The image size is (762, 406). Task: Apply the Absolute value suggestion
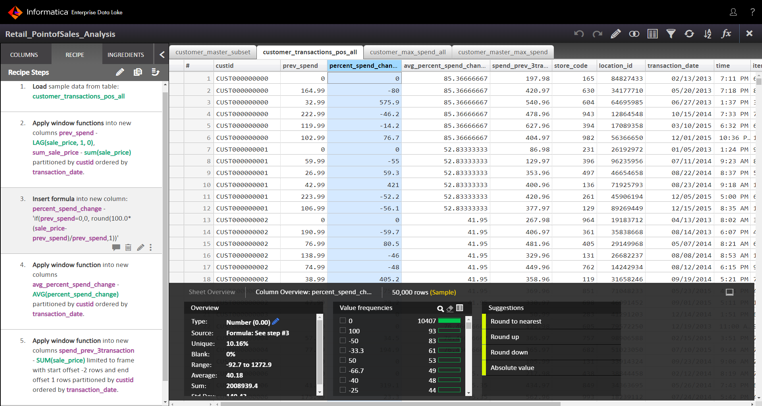pos(512,368)
